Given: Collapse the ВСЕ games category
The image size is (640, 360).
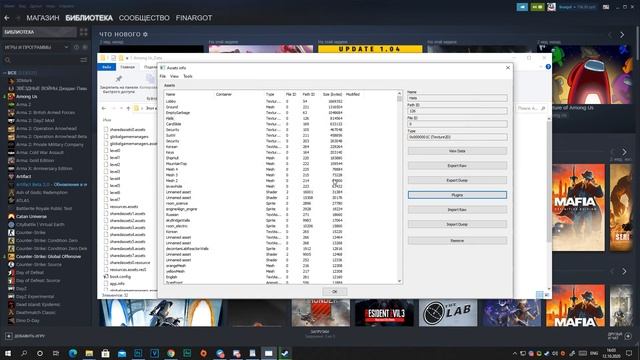Looking at the screenshot, I should 5,73.
